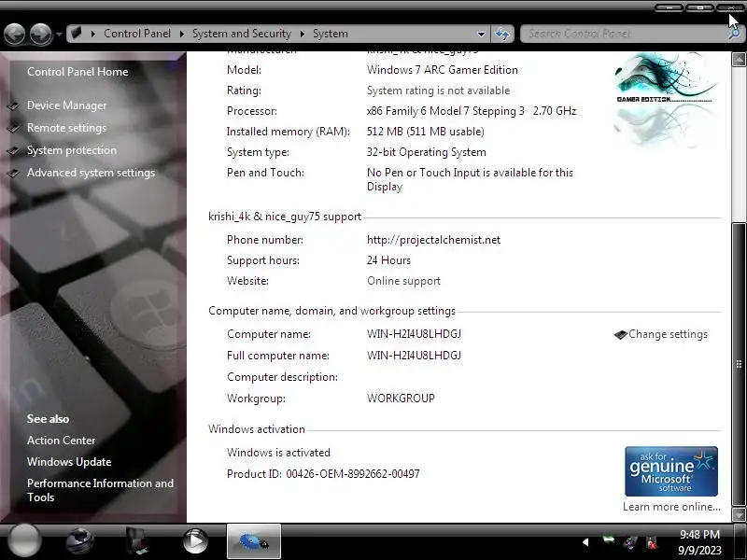Minimize the System window

tap(669, 7)
